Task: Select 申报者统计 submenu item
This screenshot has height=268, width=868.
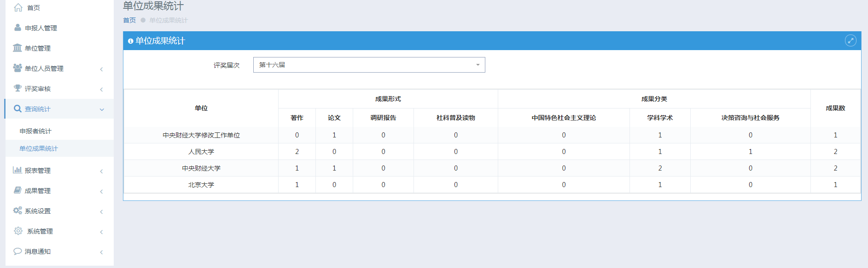Action: coord(35,131)
